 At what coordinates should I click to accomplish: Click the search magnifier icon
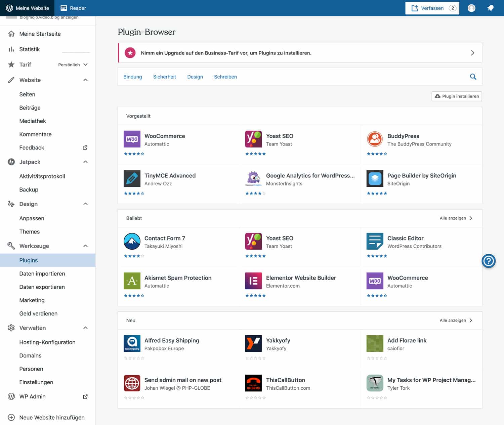[473, 77]
